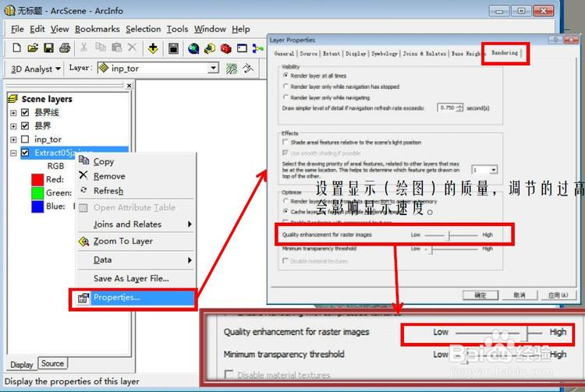Click the Remove X icon in the context menu

pyautogui.click(x=83, y=175)
